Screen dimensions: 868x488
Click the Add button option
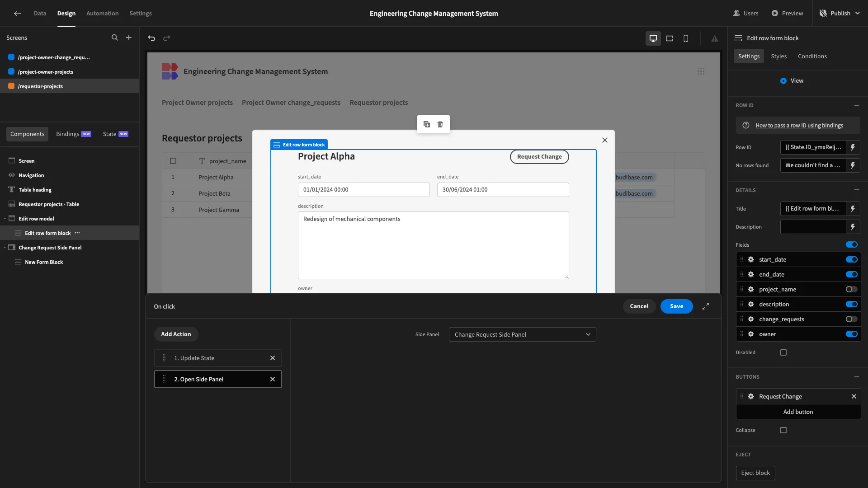(798, 412)
